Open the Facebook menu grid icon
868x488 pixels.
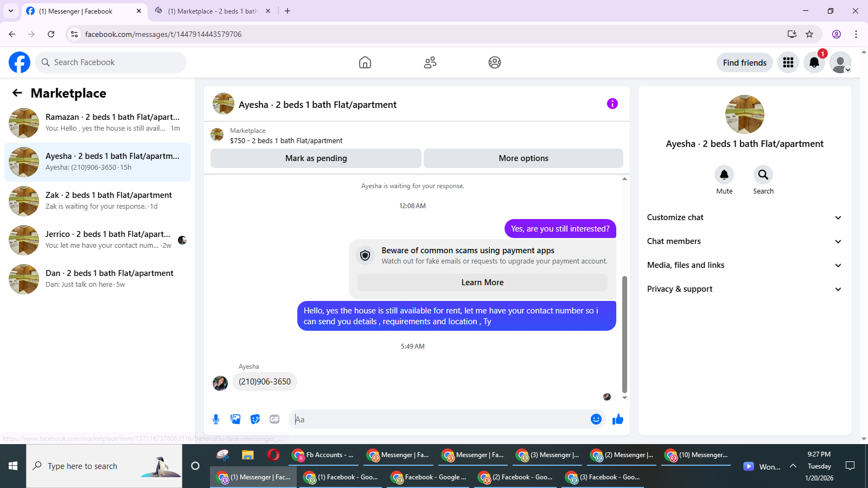coord(788,62)
